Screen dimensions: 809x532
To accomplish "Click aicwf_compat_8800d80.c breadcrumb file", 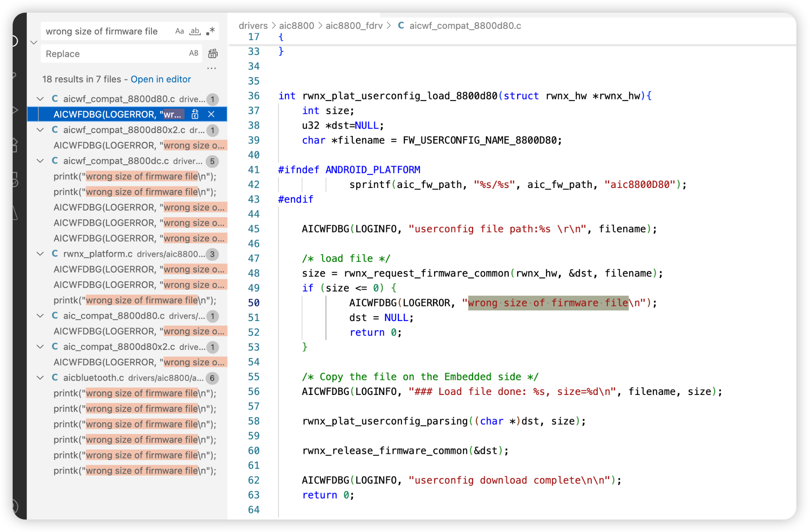I will coord(465,26).
